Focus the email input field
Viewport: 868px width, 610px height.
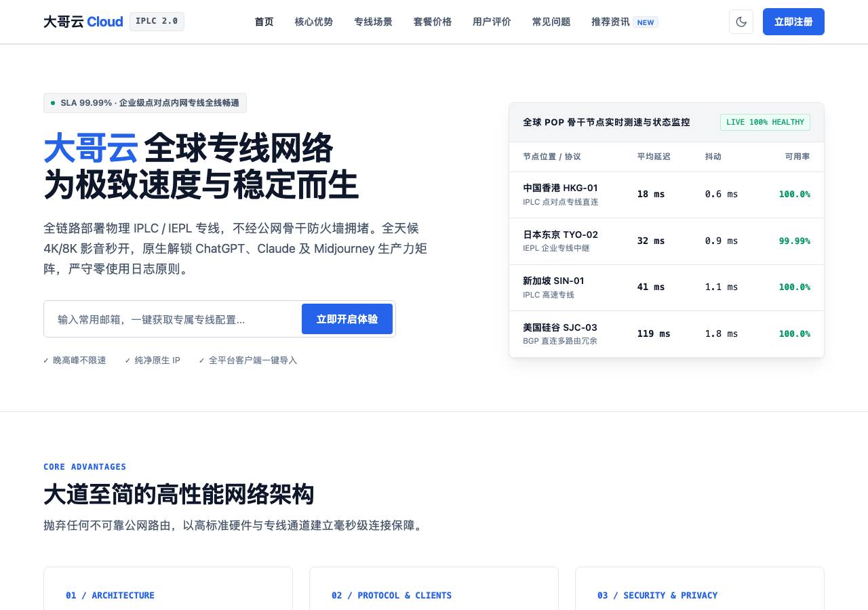click(x=172, y=319)
